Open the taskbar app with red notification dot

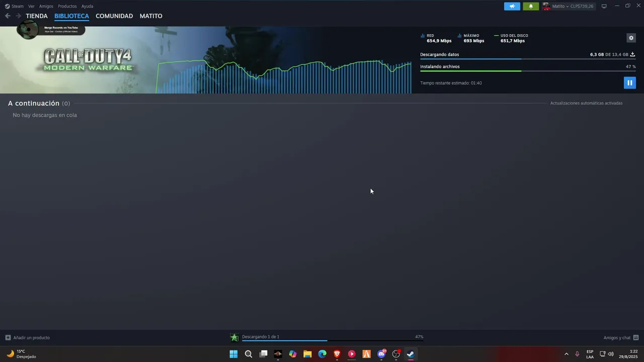(396, 354)
